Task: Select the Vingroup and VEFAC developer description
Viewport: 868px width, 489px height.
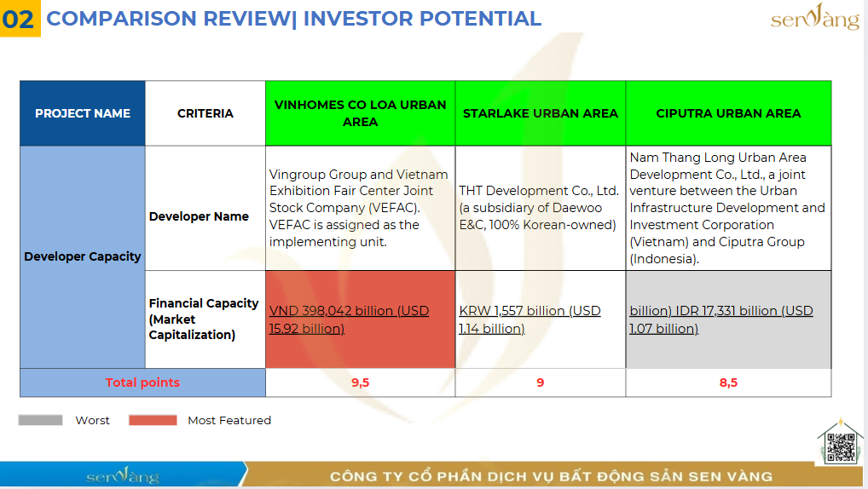Action: [x=361, y=208]
